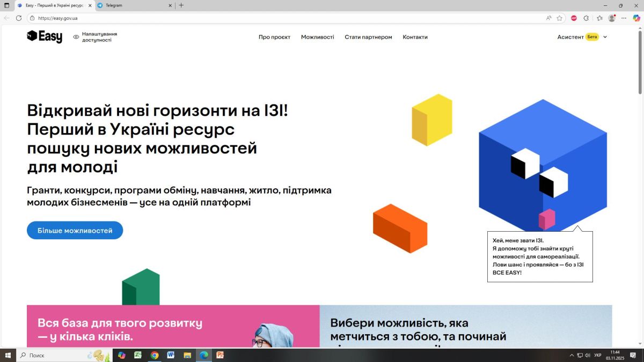Image resolution: width=644 pixels, height=362 pixels.
Task: Open the Про проєкт menu item
Action: point(274,37)
